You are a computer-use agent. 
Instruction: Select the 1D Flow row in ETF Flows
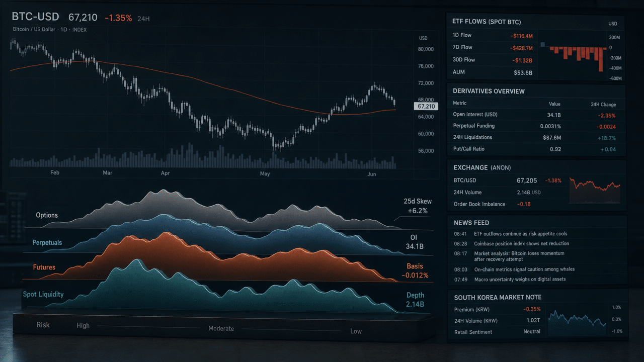coord(493,36)
